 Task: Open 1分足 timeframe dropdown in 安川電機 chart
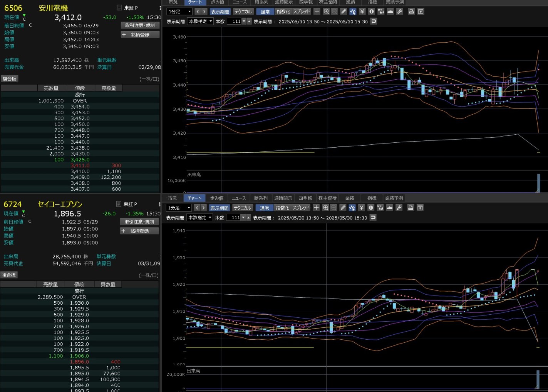(179, 12)
